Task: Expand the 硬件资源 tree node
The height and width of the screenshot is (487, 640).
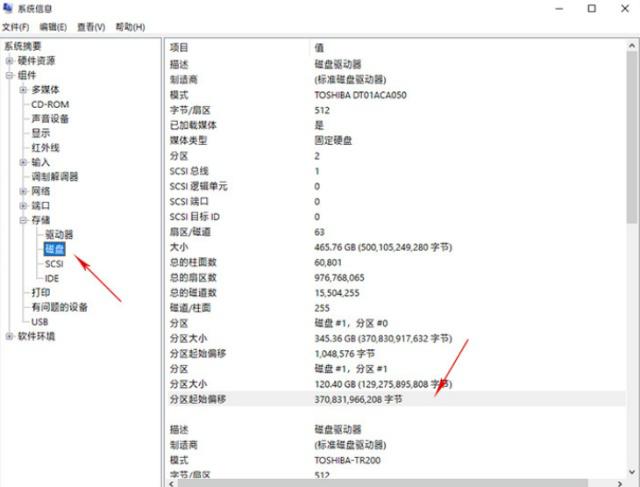Action: [x=9, y=61]
